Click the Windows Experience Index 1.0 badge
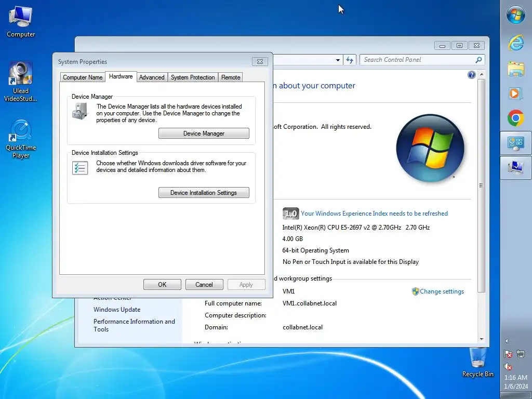Viewport: 532px width, 399px height. pos(290,214)
